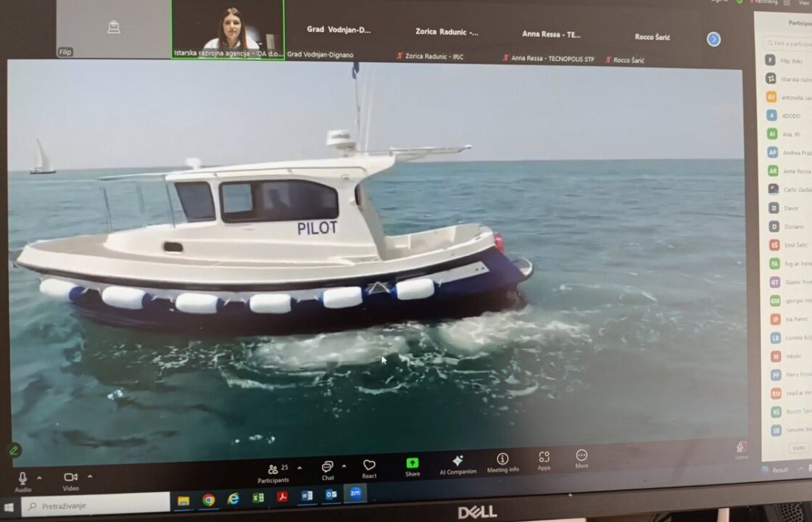Viewport: 812px width, 522px height.
Task: Select Davor in participants list
Action: coord(788,208)
